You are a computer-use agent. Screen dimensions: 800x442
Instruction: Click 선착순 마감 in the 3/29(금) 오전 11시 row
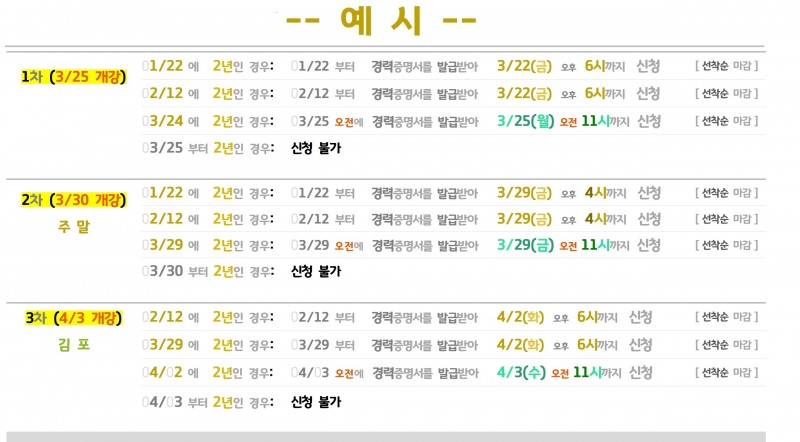tap(727, 245)
